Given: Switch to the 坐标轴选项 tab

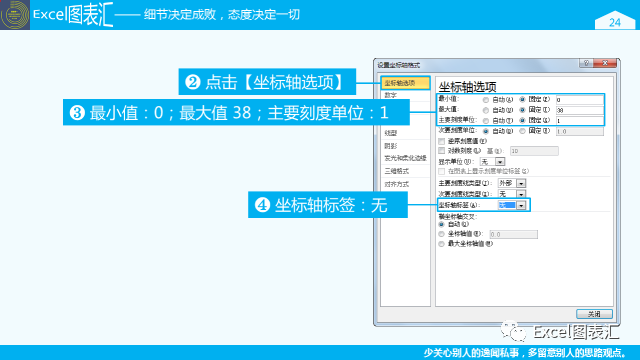Looking at the screenshot, I should coord(405,83).
